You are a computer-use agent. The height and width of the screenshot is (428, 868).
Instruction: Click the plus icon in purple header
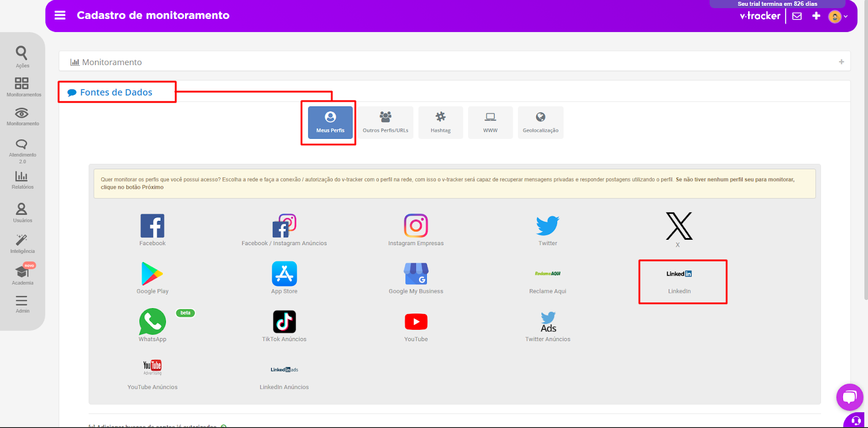(x=816, y=16)
